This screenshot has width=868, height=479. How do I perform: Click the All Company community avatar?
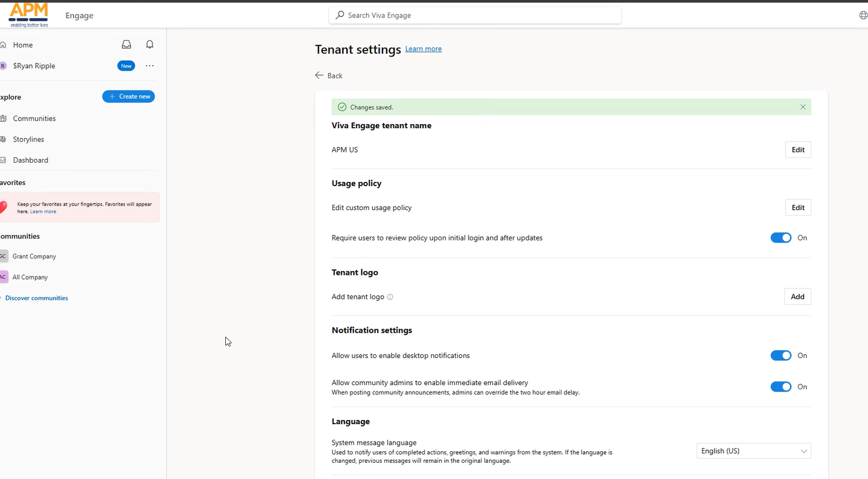coord(4,277)
